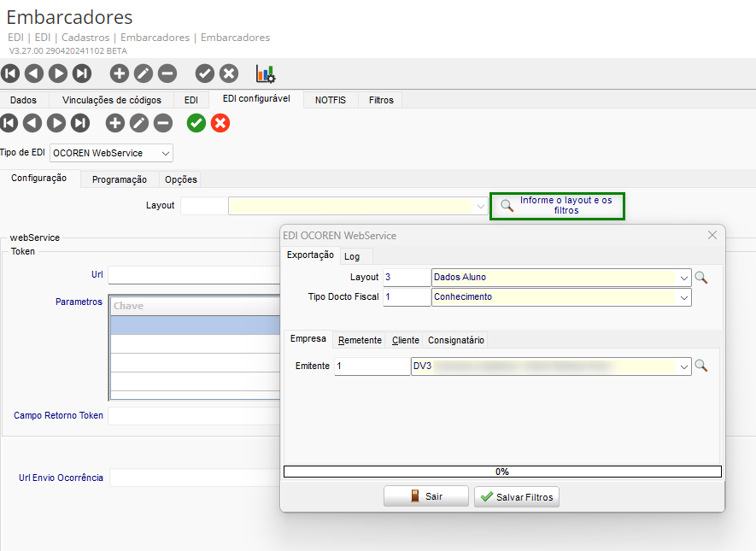Open the Remetente filter tab
Screen dimensions: 756x551
360,340
